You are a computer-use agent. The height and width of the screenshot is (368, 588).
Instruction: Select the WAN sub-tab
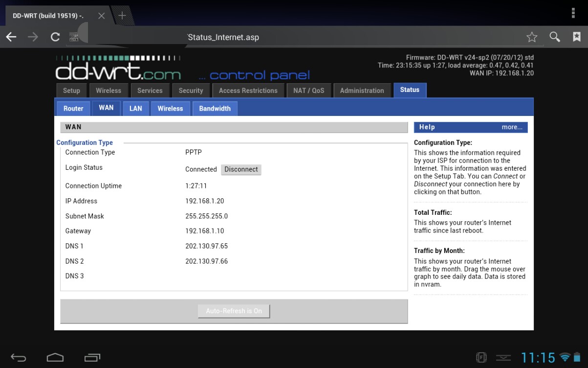click(106, 108)
